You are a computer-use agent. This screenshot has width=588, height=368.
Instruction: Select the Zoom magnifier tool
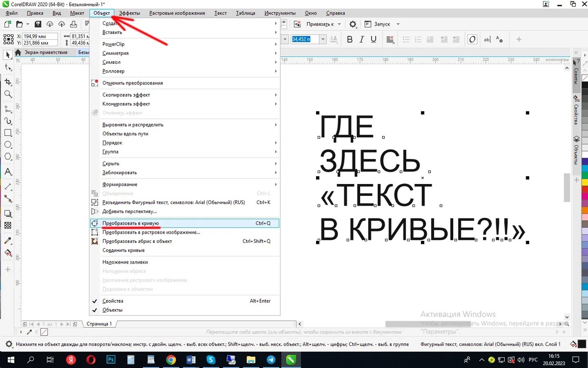click(x=8, y=94)
